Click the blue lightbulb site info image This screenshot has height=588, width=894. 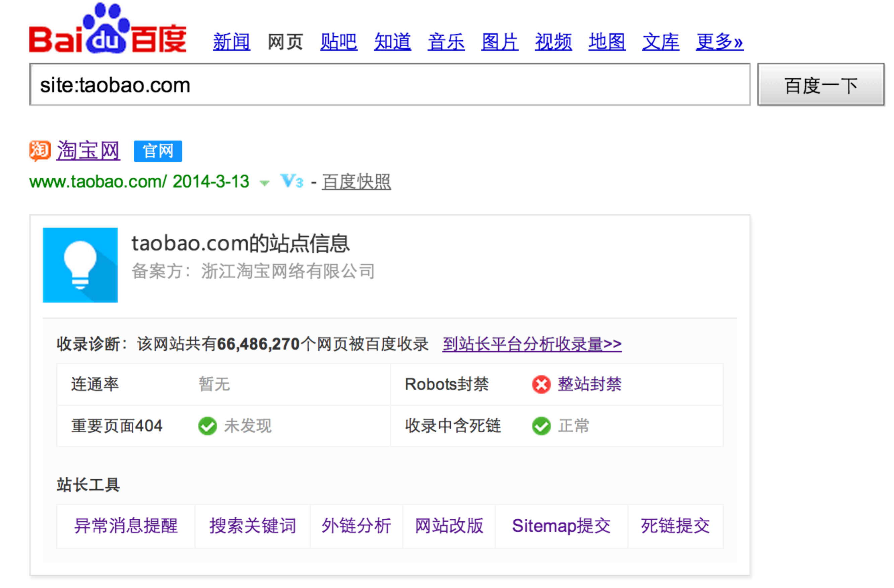[80, 265]
